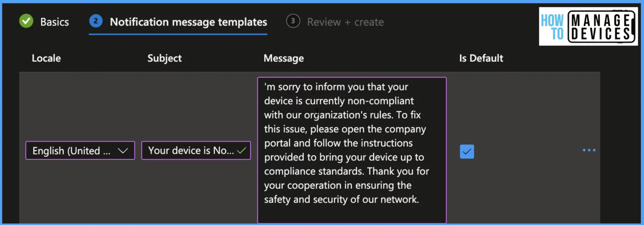Click the Locale column header
The image size is (644, 225).
pyautogui.click(x=46, y=58)
